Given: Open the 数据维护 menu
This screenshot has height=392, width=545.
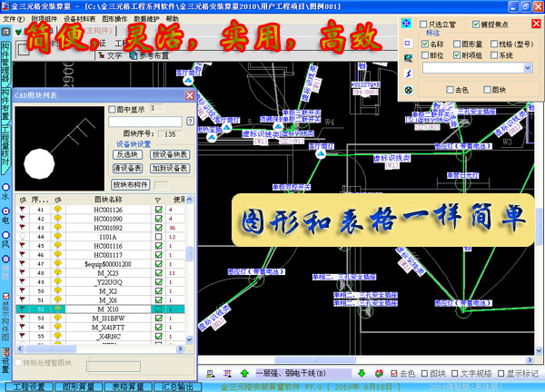Looking at the screenshot, I should [x=145, y=18].
